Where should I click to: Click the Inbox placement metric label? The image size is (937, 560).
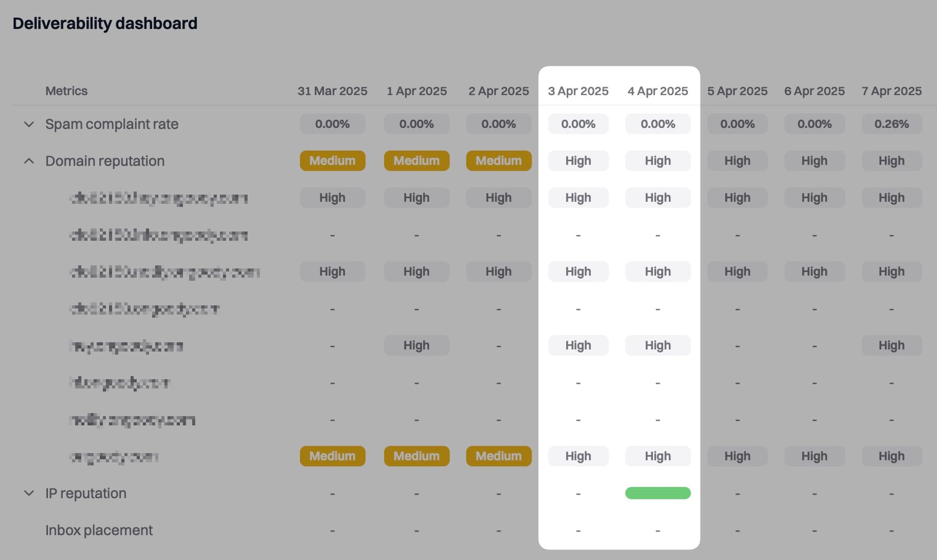(99, 530)
